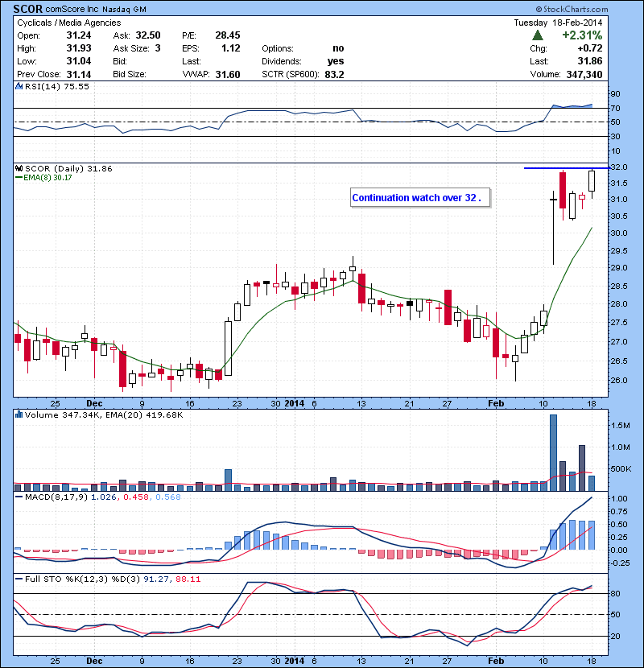Select the SCOR ticker symbol title

point(27,9)
